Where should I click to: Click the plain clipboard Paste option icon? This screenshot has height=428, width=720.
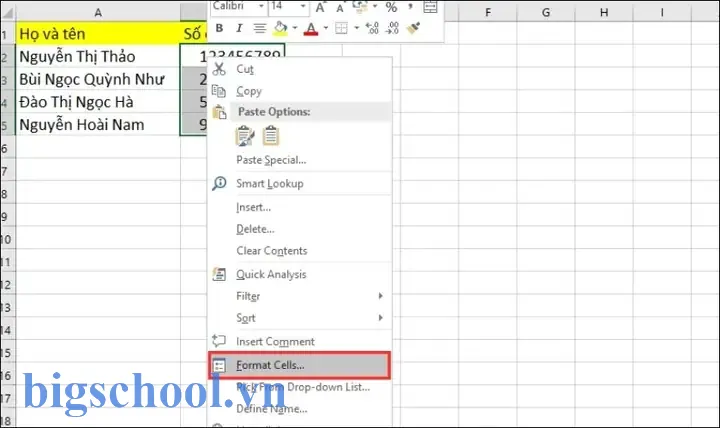click(271, 136)
